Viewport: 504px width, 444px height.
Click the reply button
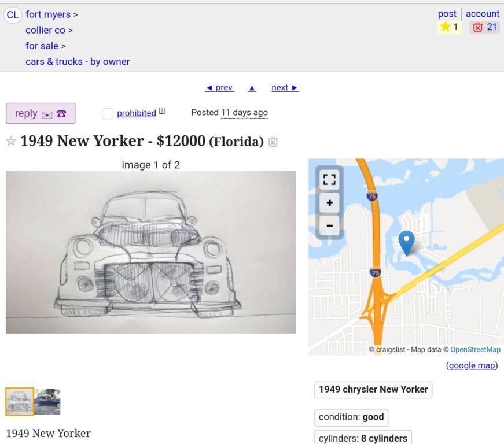tap(41, 113)
